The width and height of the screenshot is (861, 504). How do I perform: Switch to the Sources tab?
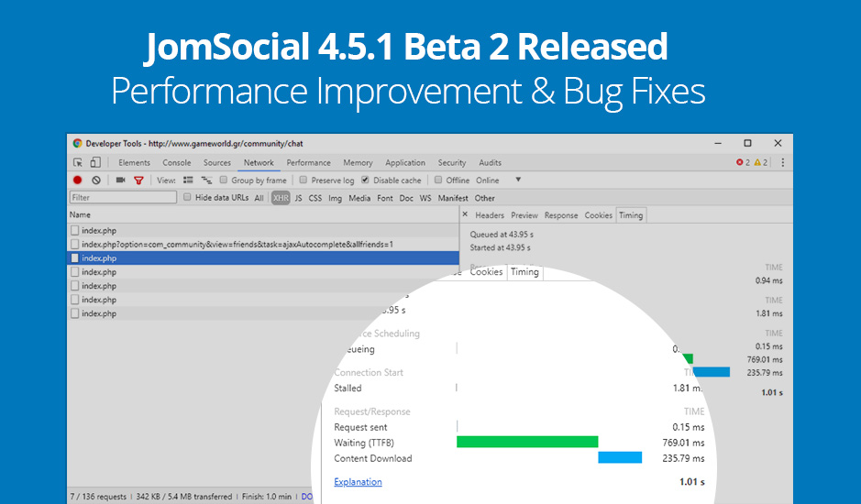coord(217,162)
